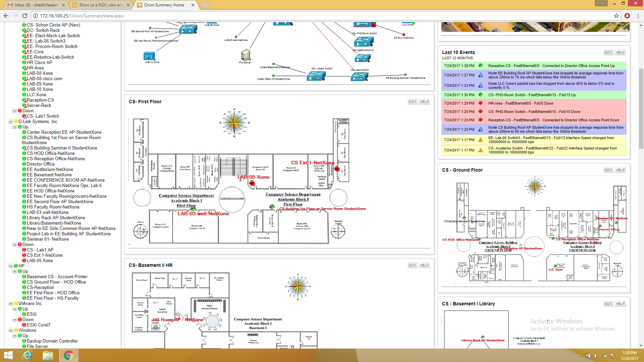Click HELP on Last 10 Events panel
The width and height of the screenshot is (644, 362).
(620, 52)
